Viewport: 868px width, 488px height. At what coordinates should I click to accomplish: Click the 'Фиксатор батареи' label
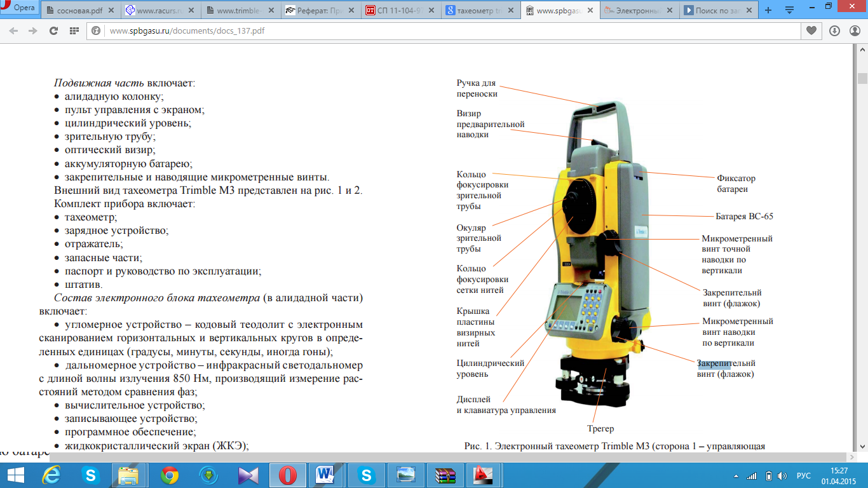(736, 184)
